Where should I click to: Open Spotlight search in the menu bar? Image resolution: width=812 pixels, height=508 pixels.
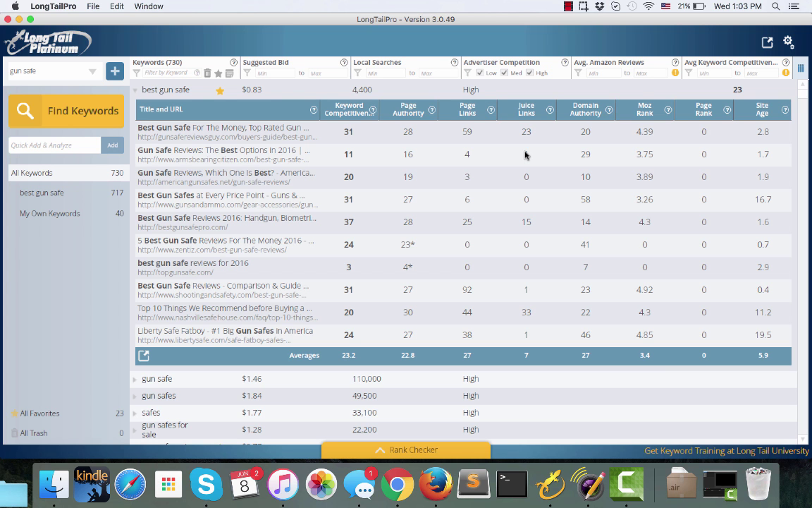776,6
